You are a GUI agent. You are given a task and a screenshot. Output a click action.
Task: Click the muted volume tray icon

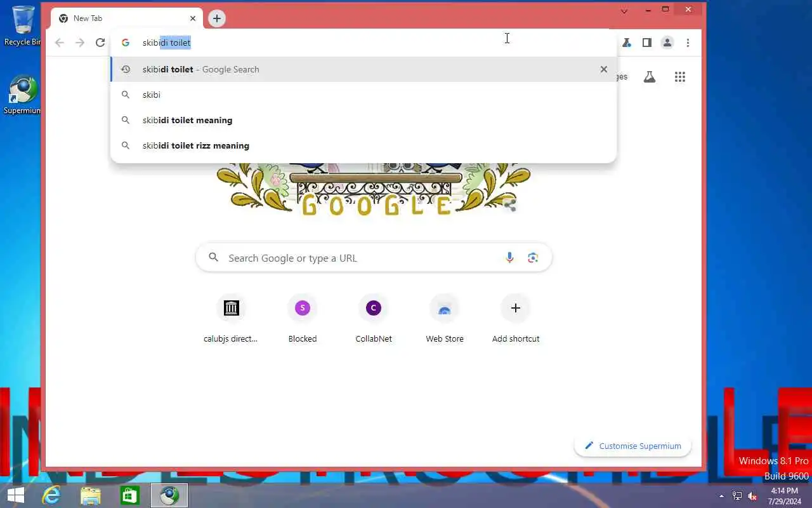coord(752,496)
